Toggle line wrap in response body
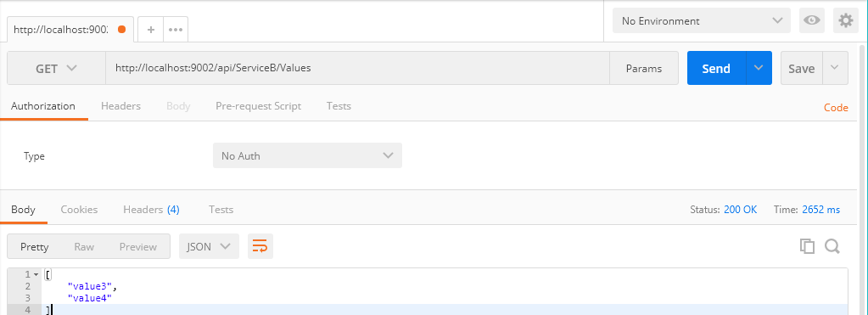This screenshot has width=868, height=315. coord(260,246)
